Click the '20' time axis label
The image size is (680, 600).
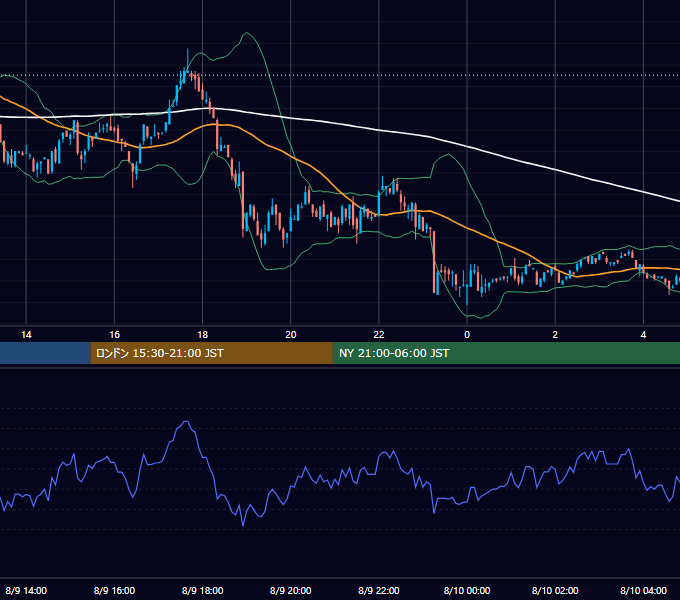pyautogui.click(x=291, y=335)
